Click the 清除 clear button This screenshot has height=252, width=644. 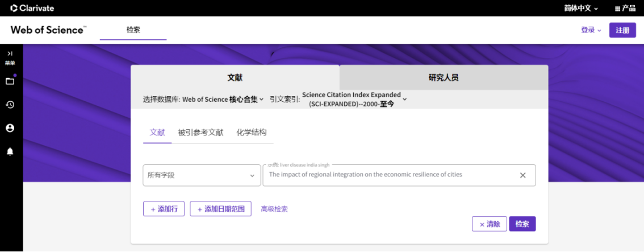pyautogui.click(x=490, y=224)
